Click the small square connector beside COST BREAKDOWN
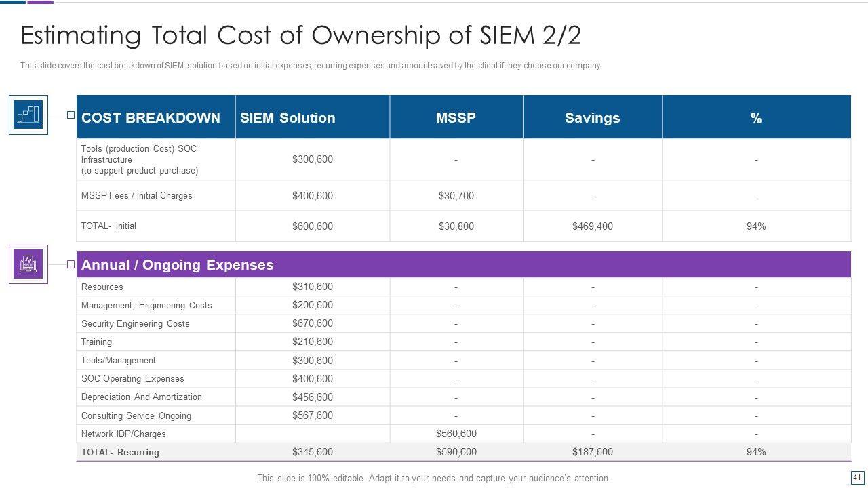The height and width of the screenshot is (488, 868). tap(71, 115)
